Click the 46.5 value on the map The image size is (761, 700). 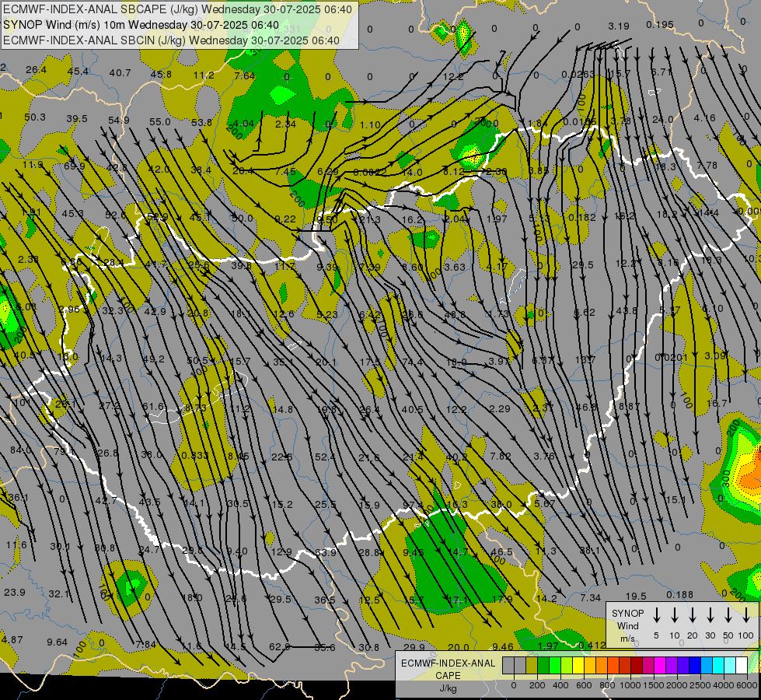501,551
